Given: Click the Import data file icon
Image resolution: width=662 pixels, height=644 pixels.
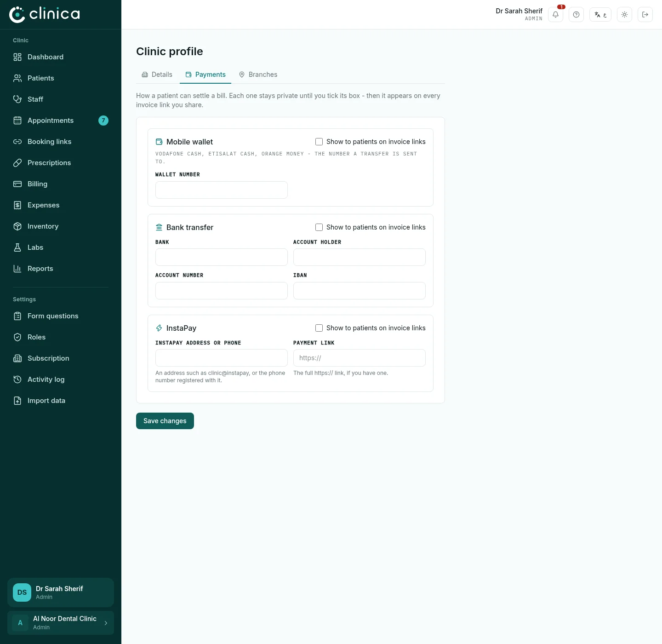Looking at the screenshot, I should click(17, 401).
